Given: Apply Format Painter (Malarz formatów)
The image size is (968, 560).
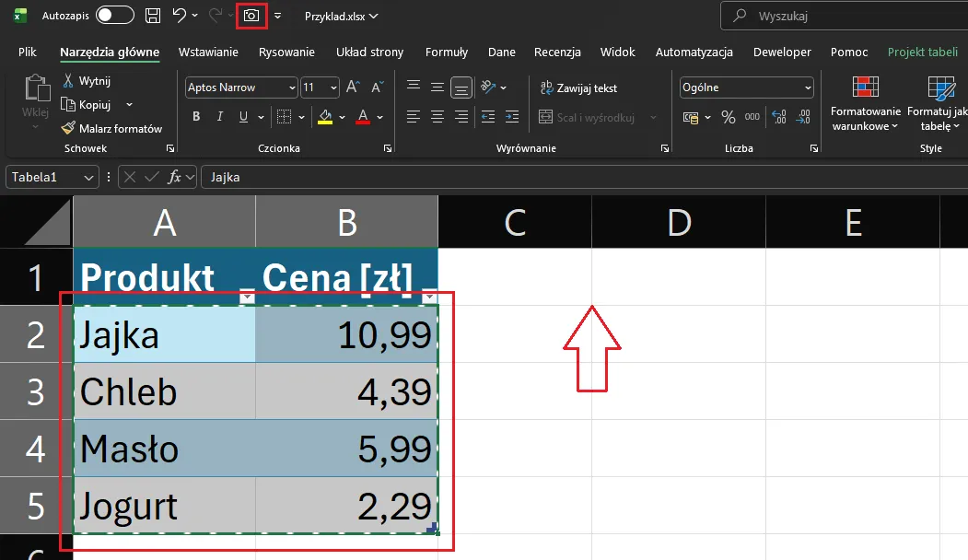Looking at the screenshot, I should coord(111,129).
